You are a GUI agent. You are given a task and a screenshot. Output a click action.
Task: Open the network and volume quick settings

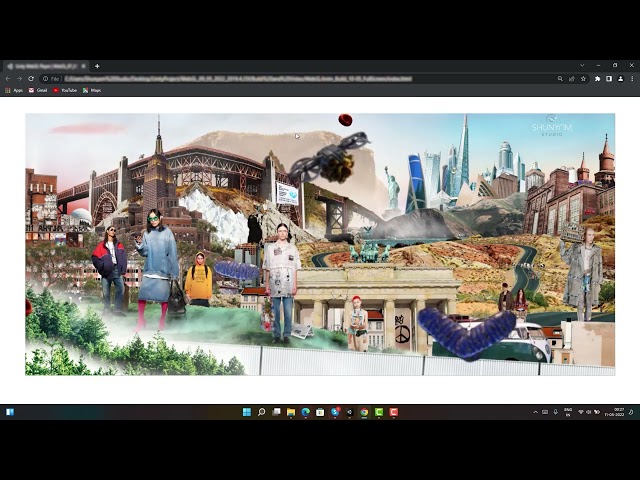[588, 412]
